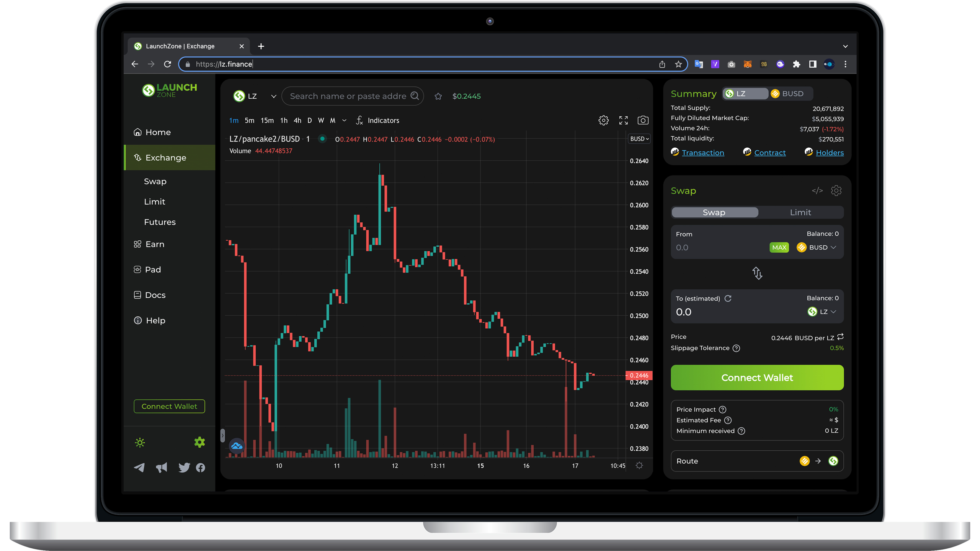
Task: Add LZ pair to favorites star
Action: pyautogui.click(x=438, y=96)
